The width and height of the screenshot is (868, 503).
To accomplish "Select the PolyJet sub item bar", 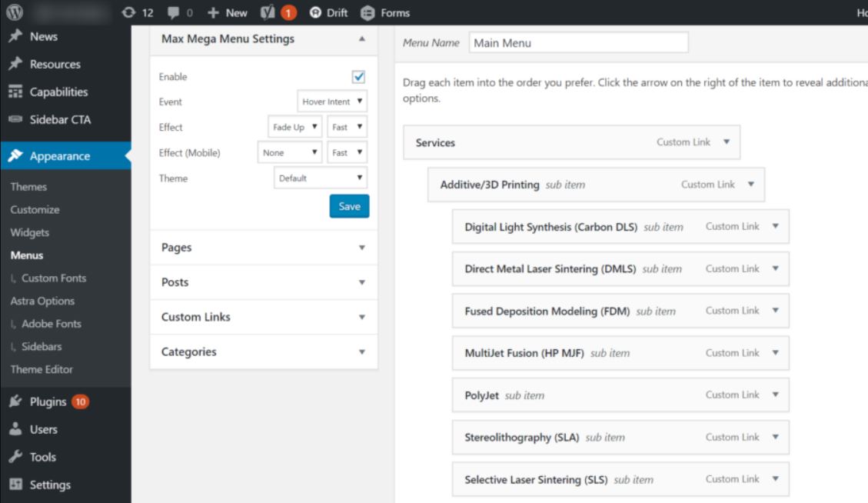I will tap(620, 395).
